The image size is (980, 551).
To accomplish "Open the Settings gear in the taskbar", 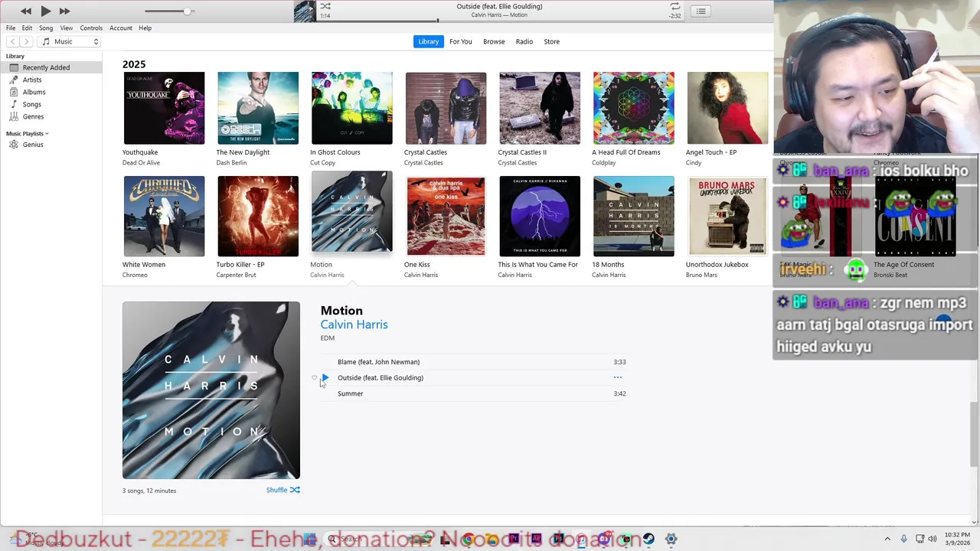I will click(671, 540).
